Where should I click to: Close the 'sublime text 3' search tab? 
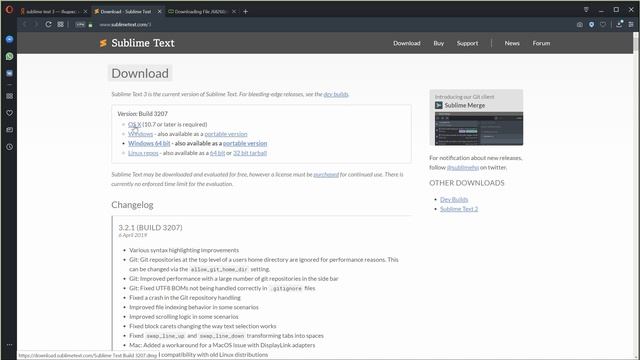[85, 12]
